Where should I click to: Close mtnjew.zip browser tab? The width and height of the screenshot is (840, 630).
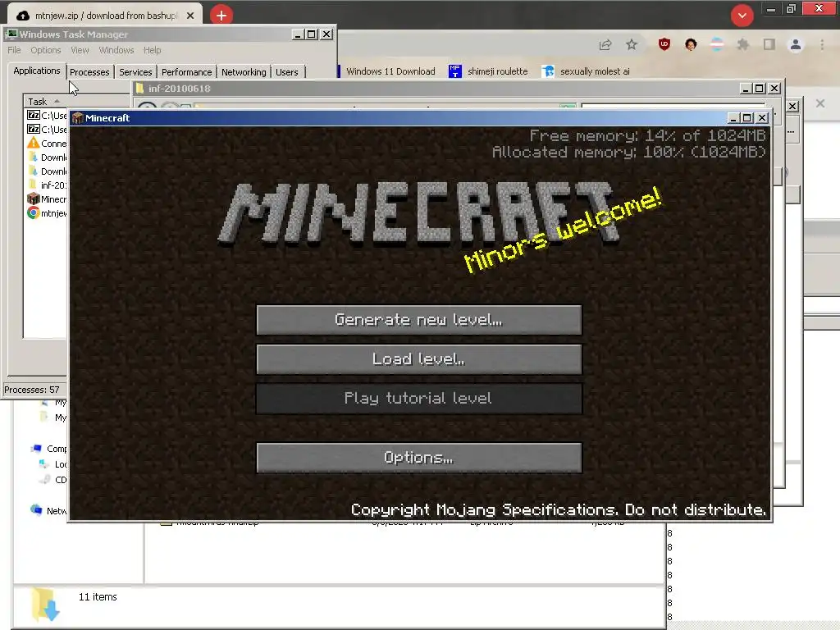point(190,16)
